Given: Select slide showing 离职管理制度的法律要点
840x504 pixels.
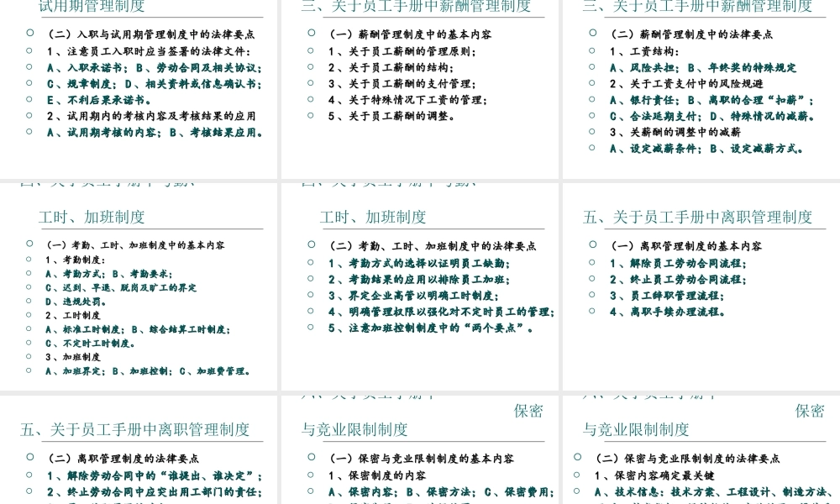Looking at the screenshot, I should [x=139, y=450].
